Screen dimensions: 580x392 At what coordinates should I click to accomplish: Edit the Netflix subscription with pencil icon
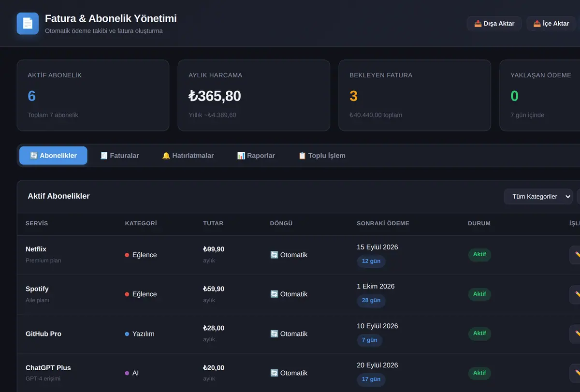(x=575, y=255)
